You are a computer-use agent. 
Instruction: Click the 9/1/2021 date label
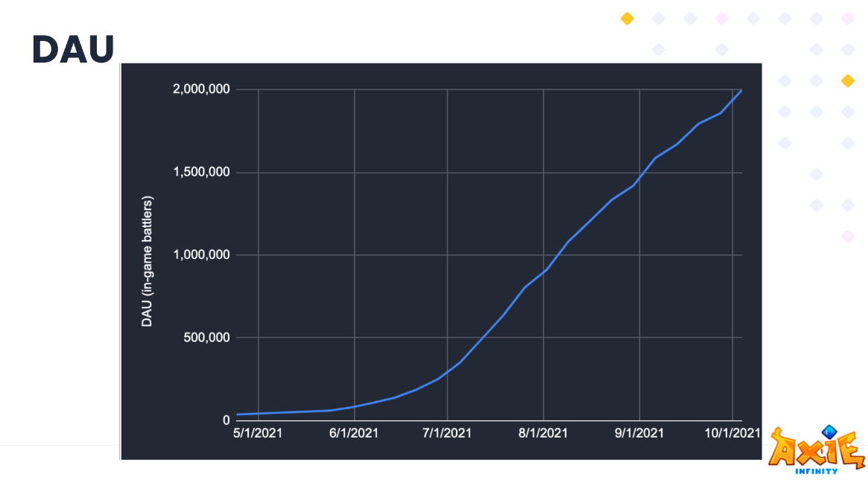[x=639, y=433]
